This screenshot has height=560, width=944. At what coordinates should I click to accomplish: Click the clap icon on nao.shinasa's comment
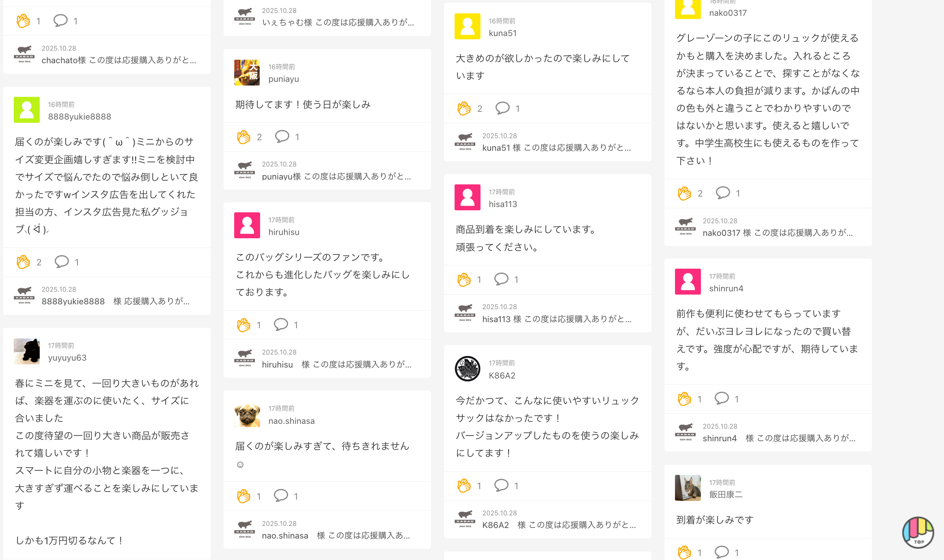click(x=243, y=496)
